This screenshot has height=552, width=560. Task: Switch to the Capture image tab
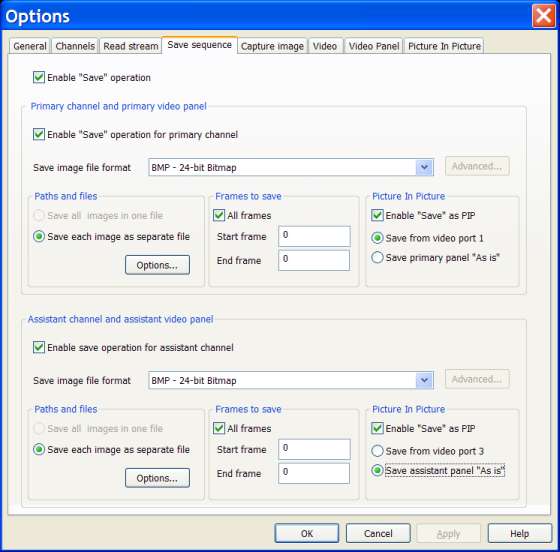coord(272,46)
